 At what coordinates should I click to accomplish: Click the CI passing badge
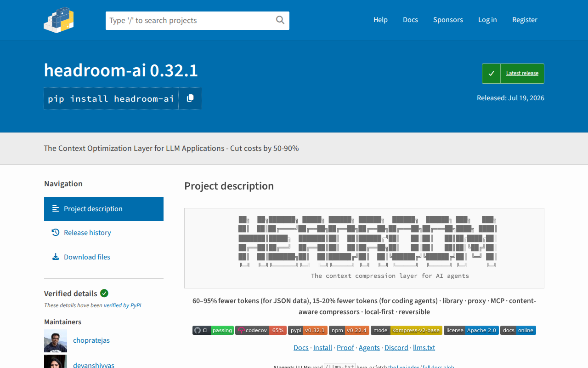tap(213, 330)
